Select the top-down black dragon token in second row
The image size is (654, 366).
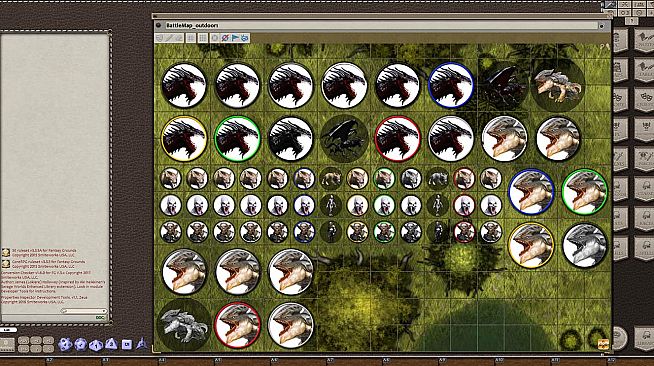(344, 138)
